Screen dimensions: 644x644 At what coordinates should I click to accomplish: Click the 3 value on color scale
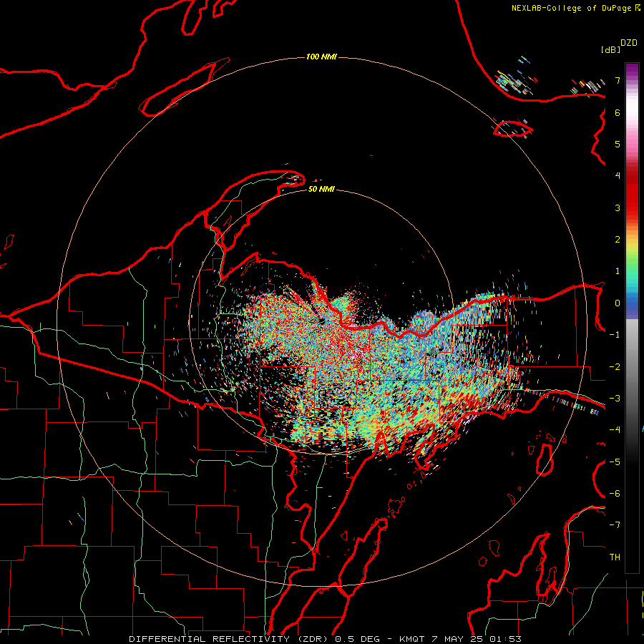click(618, 208)
